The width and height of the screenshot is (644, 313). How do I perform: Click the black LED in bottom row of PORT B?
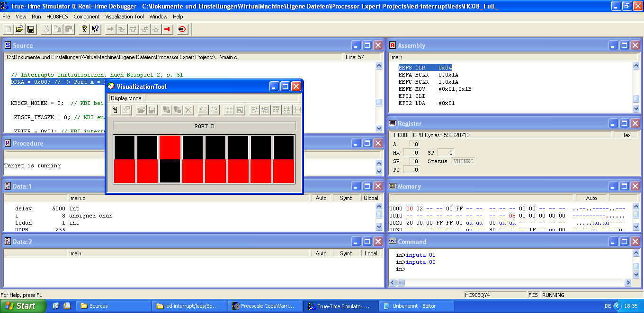tap(170, 171)
